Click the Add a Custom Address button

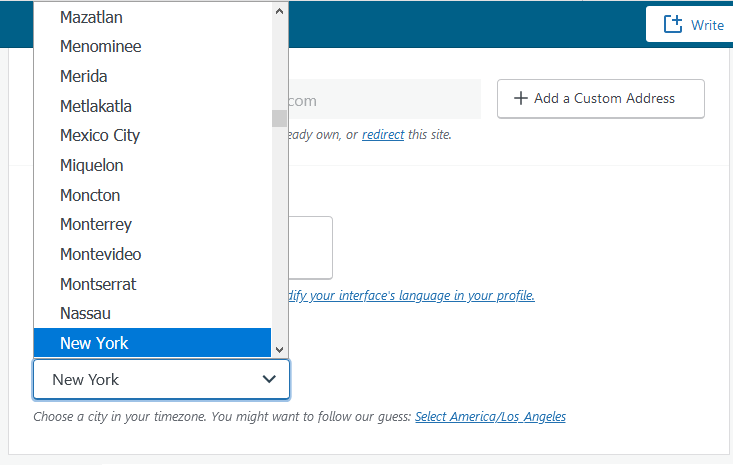(x=600, y=99)
